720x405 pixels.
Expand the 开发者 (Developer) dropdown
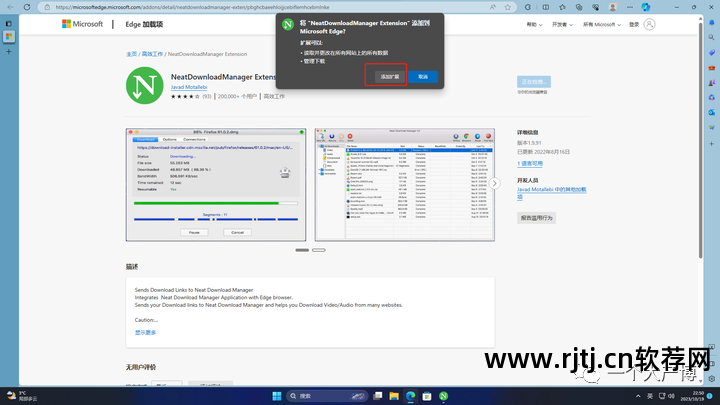[562, 24]
